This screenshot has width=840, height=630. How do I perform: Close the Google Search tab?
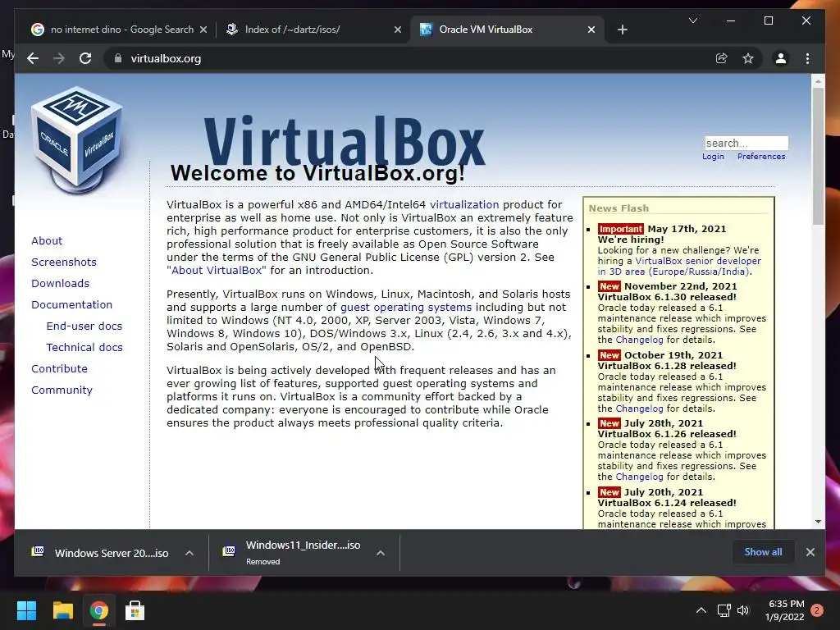coord(203,30)
